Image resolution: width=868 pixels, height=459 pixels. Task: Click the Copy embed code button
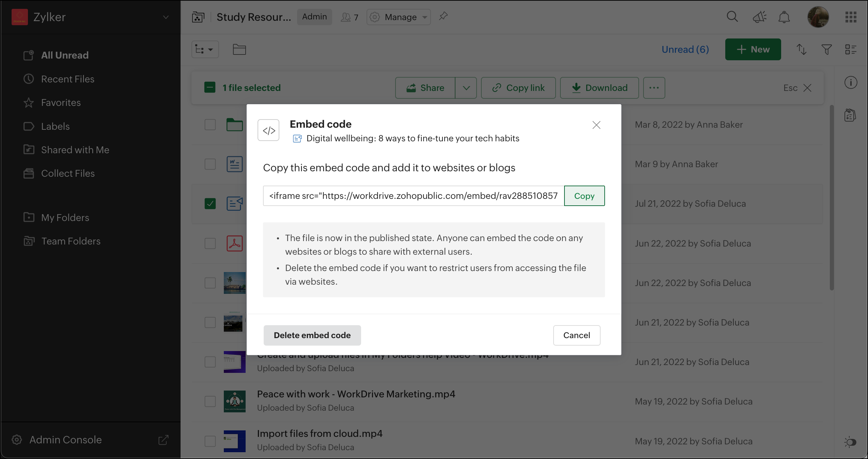pos(584,196)
